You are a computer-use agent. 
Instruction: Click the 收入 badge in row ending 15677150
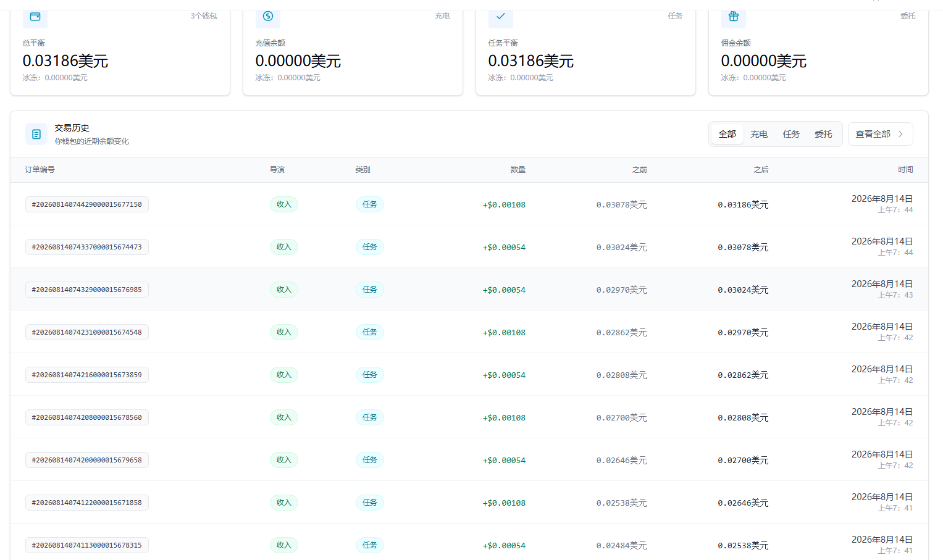coord(284,204)
